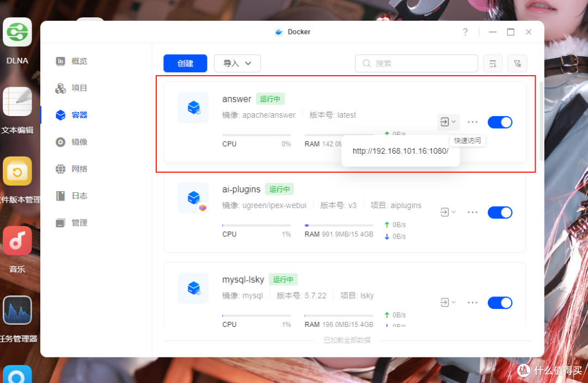588x383 pixels.
Task: Click the answer container cube icon
Action: [193, 108]
